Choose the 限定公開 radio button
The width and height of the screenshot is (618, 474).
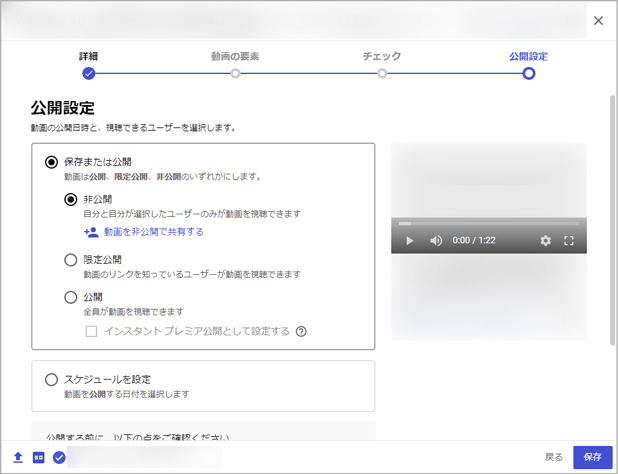(x=71, y=260)
